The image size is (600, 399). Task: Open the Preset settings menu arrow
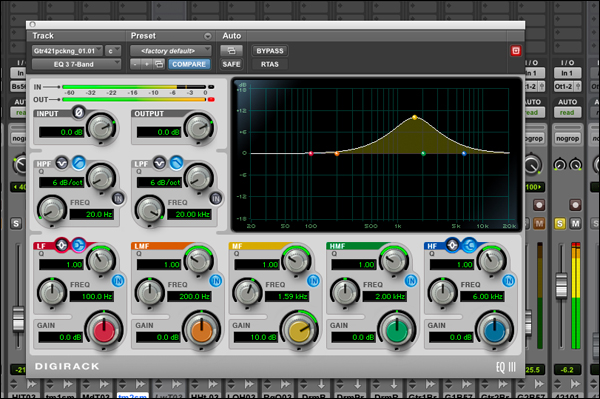207,36
